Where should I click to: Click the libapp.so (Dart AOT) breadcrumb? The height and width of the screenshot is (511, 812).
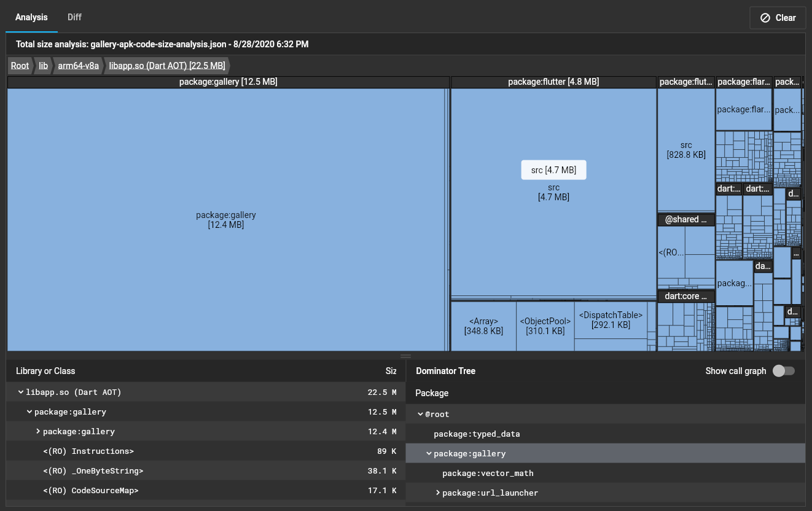[x=167, y=66]
